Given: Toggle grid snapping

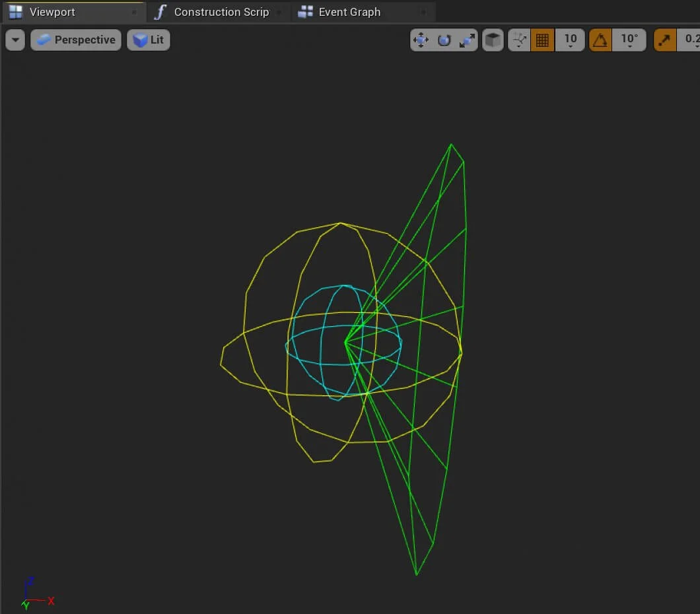Looking at the screenshot, I should (x=542, y=40).
